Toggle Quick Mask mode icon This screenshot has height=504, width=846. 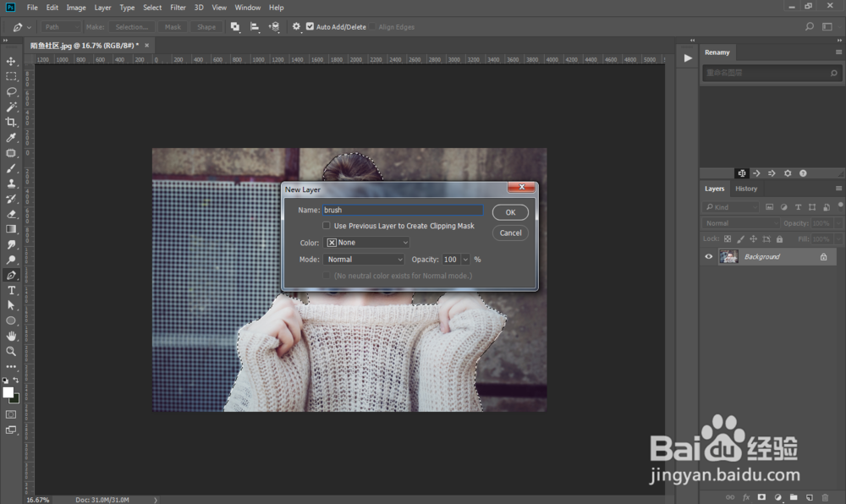pos(11,414)
